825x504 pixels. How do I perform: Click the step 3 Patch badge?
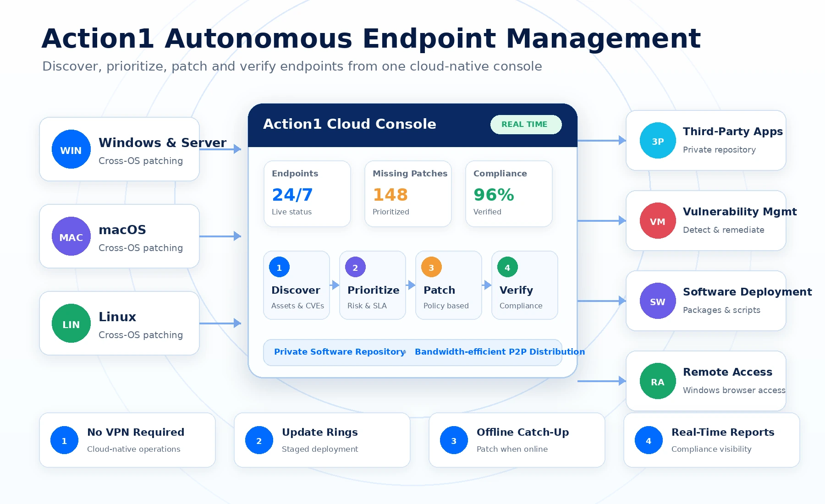coord(431,267)
